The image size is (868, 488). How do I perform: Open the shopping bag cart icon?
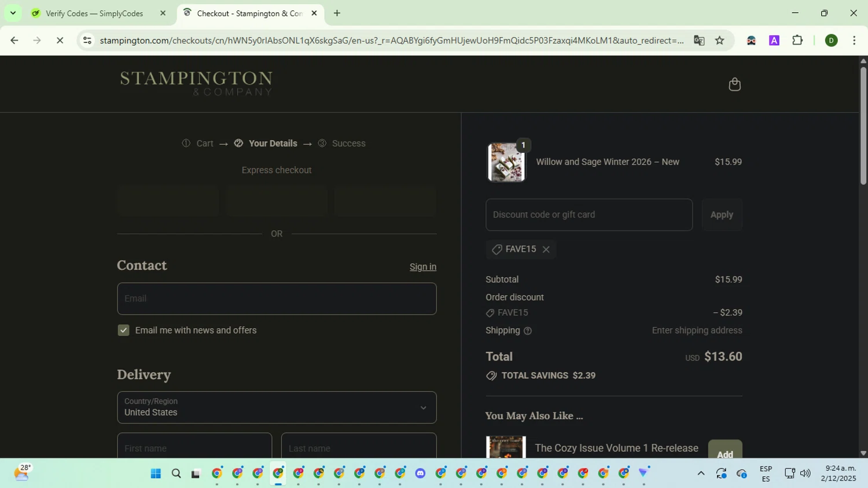(x=734, y=85)
